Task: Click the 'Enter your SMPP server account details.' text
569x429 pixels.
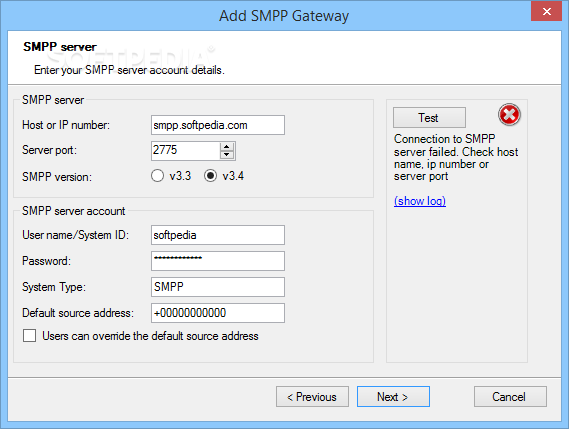Action: point(129,70)
